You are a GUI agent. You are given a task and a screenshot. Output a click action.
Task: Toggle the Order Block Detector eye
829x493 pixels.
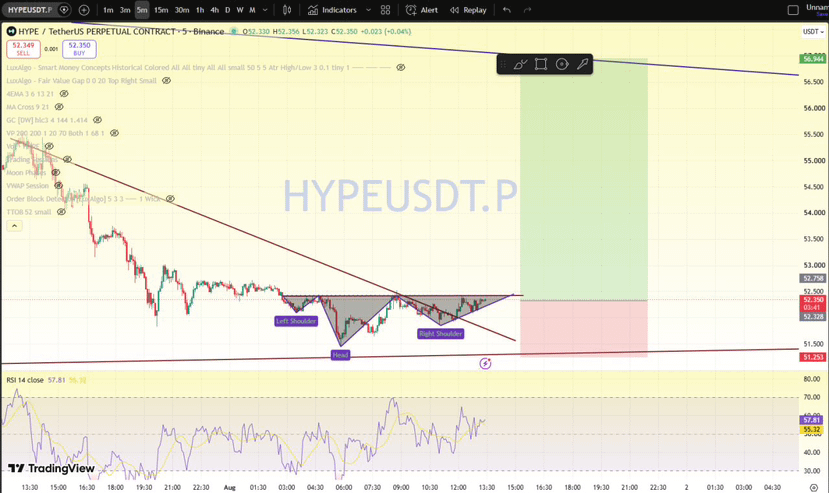[x=170, y=199]
